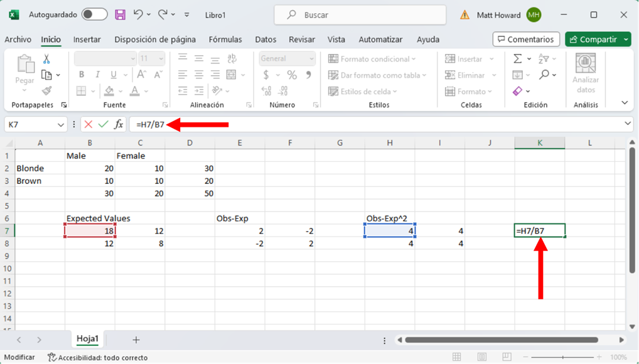The width and height of the screenshot is (639, 364).
Task: Open the Archivo menu
Action: click(x=18, y=40)
